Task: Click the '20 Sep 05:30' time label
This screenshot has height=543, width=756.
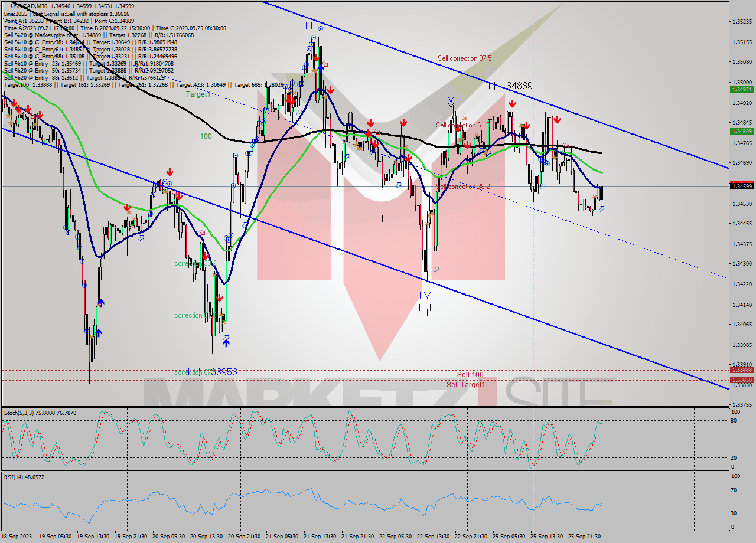Action: click(x=169, y=537)
